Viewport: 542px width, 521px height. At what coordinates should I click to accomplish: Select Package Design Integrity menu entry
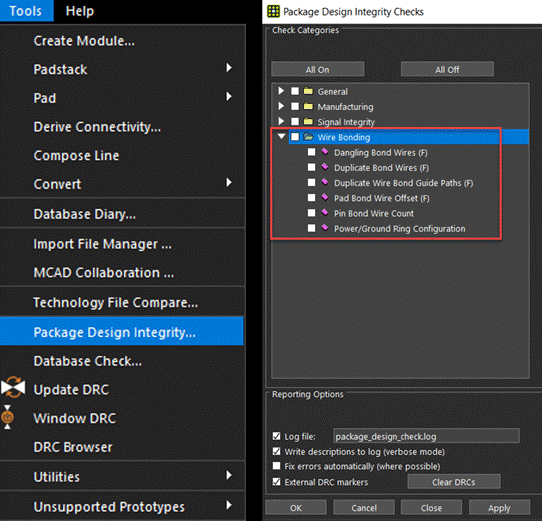[x=122, y=331]
